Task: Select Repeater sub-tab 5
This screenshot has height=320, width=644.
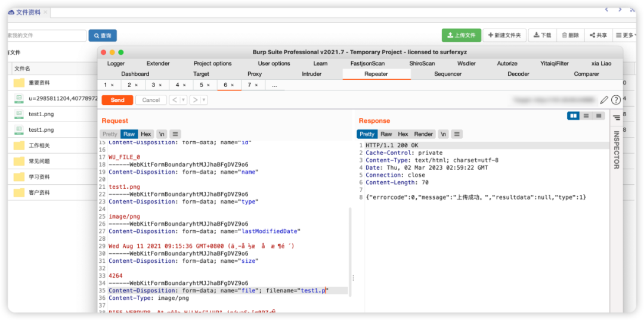Action: click(205, 85)
